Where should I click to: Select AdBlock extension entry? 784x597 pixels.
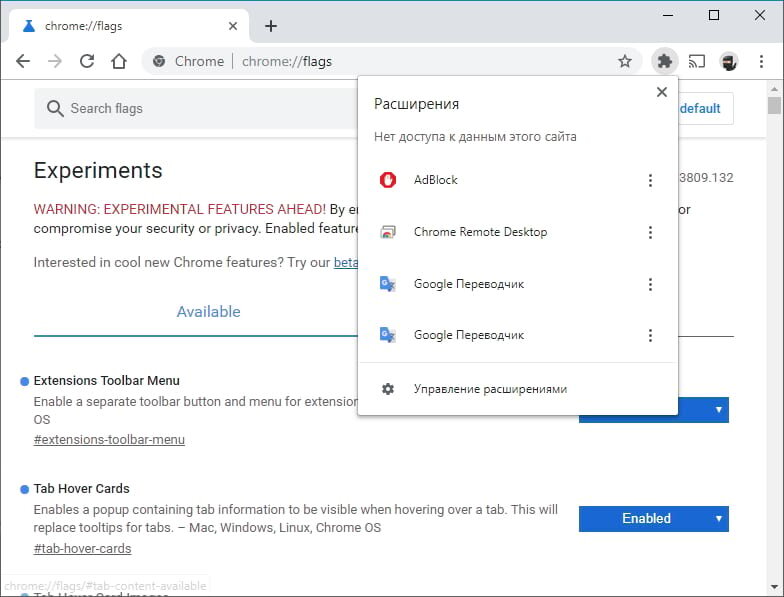point(518,180)
